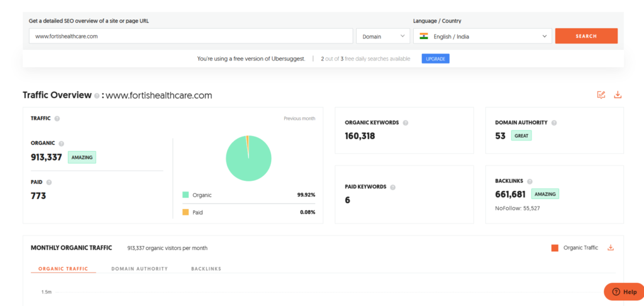Open the Help chat widget
The height and width of the screenshot is (306, 644).
click(x=623, y=292)
